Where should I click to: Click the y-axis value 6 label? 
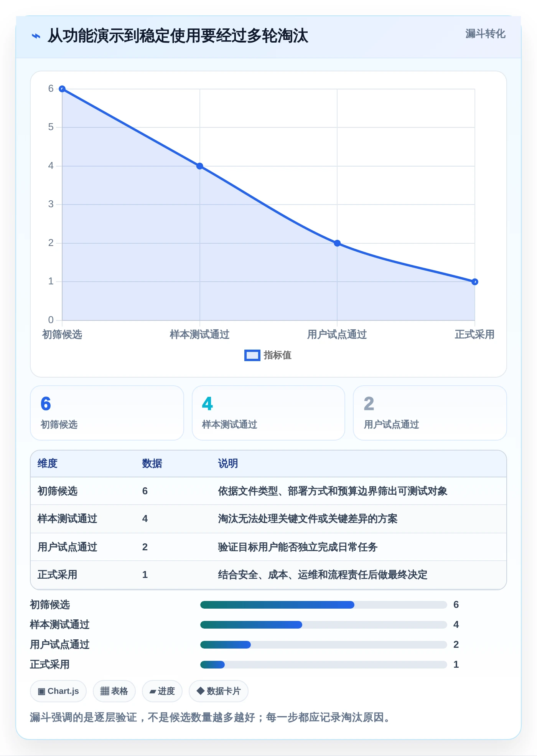(x=51, y=89)
